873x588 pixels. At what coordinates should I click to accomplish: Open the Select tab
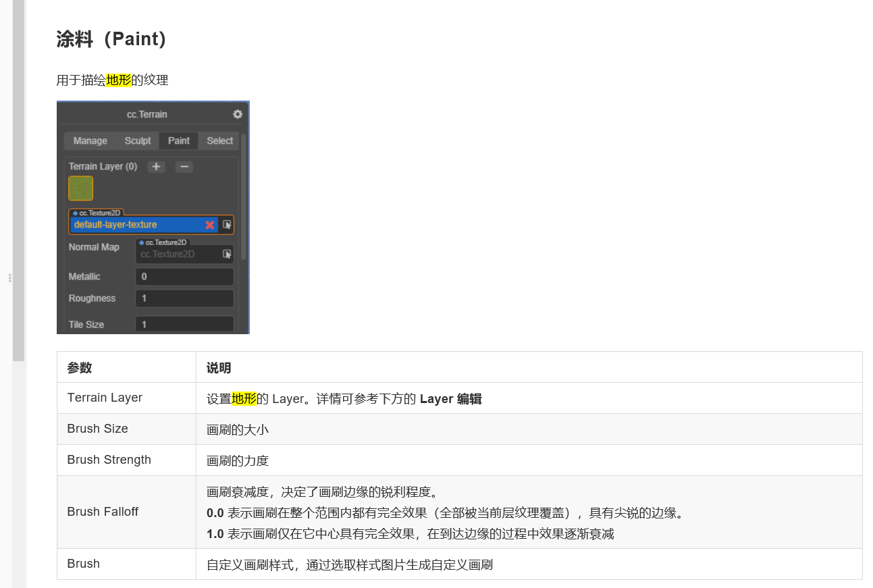(219, 140)
